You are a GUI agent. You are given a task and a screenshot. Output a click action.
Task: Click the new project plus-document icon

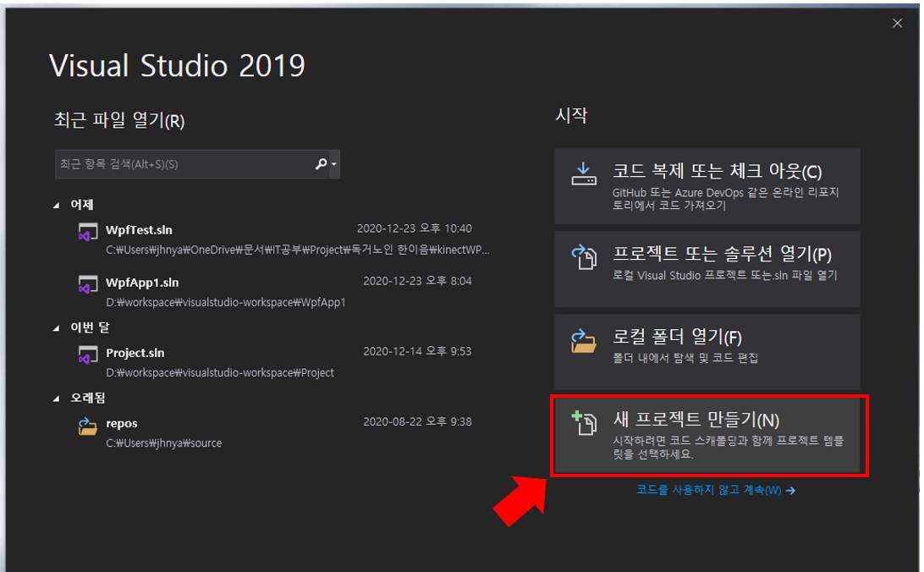(584, 424)
